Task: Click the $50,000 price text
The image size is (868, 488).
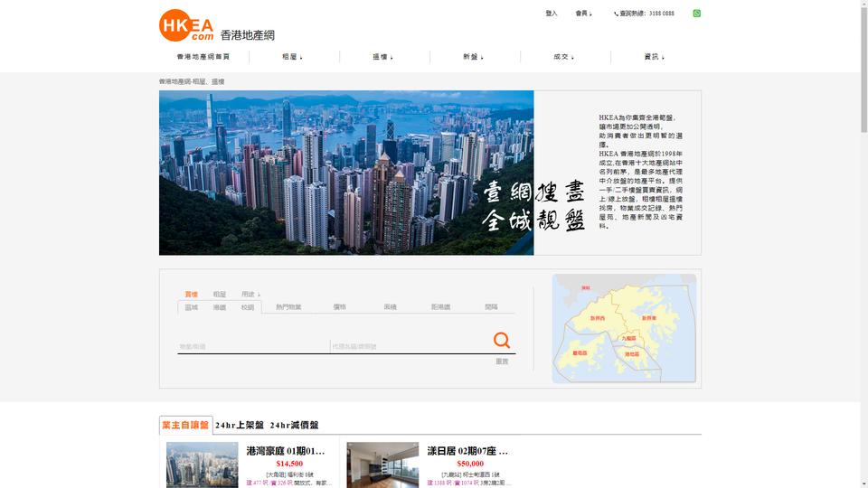Action: pyautogui.click(x=470, y=464)
